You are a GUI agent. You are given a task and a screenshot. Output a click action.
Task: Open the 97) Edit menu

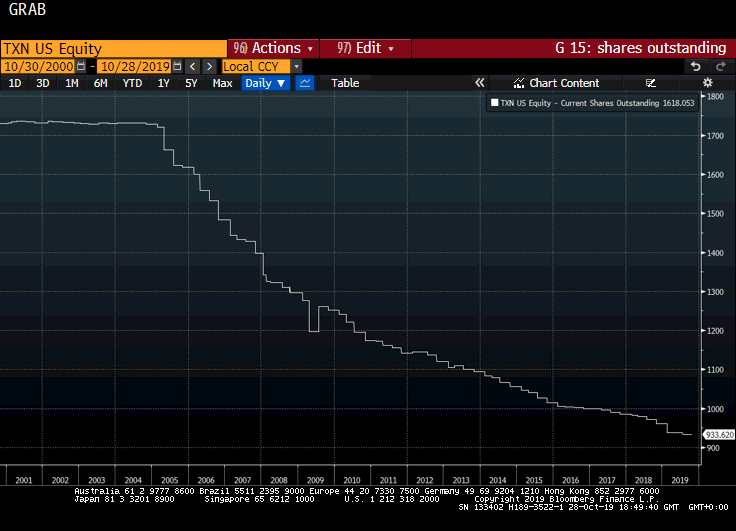(x=365, y=48)
